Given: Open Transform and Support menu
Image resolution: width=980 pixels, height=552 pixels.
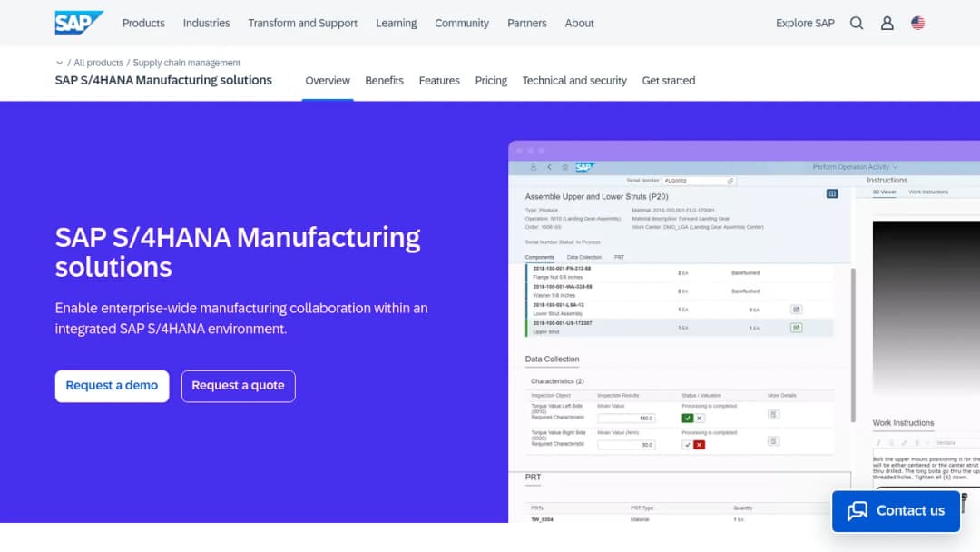Looking at the screenshot, I should click(302, 23).
